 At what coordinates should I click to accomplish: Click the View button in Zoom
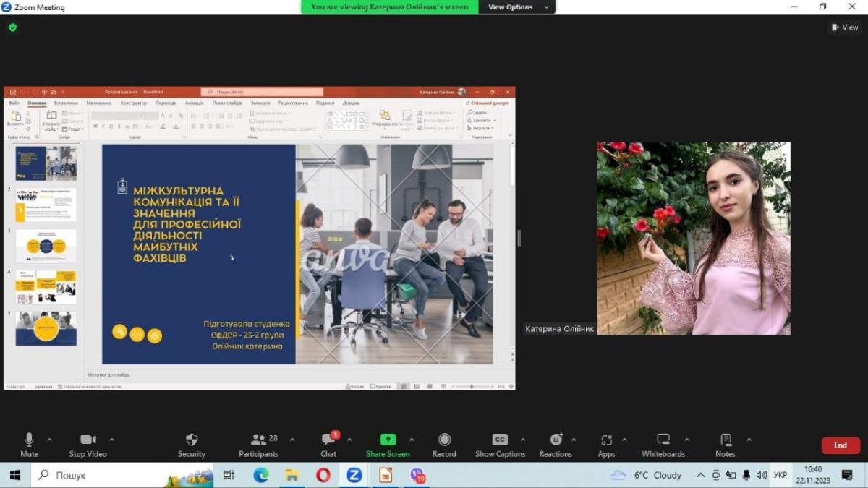[845, 27]
